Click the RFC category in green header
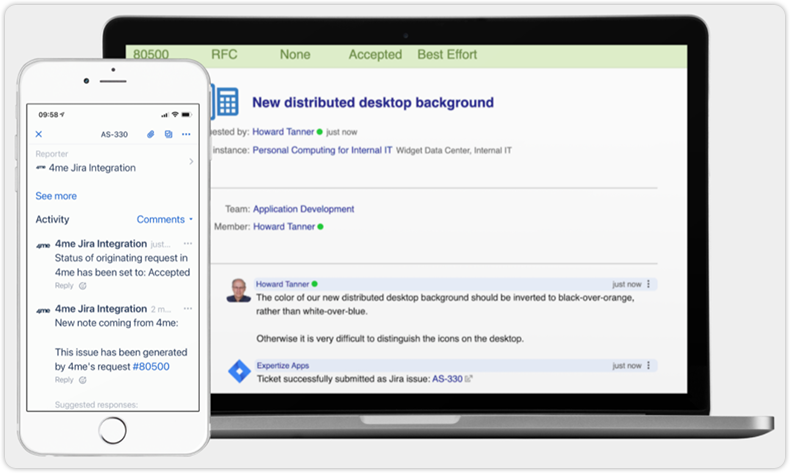This screenshot has height=473, width=790. (x=224, y=54)
